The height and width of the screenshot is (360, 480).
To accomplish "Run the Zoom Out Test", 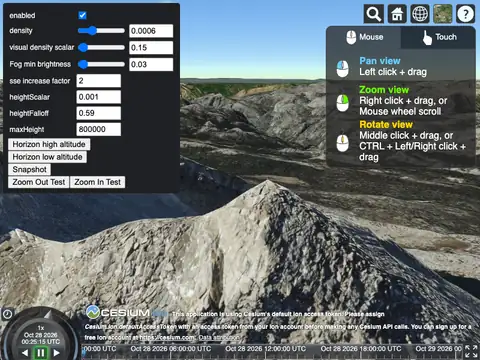I will click(39, 182).
